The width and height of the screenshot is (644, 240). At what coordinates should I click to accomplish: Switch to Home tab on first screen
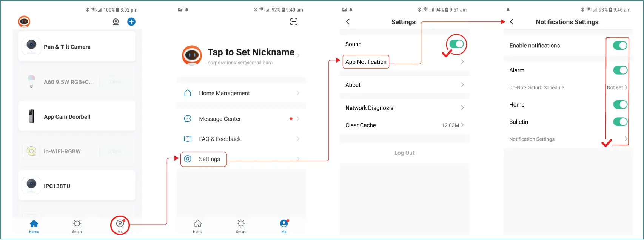34,226
